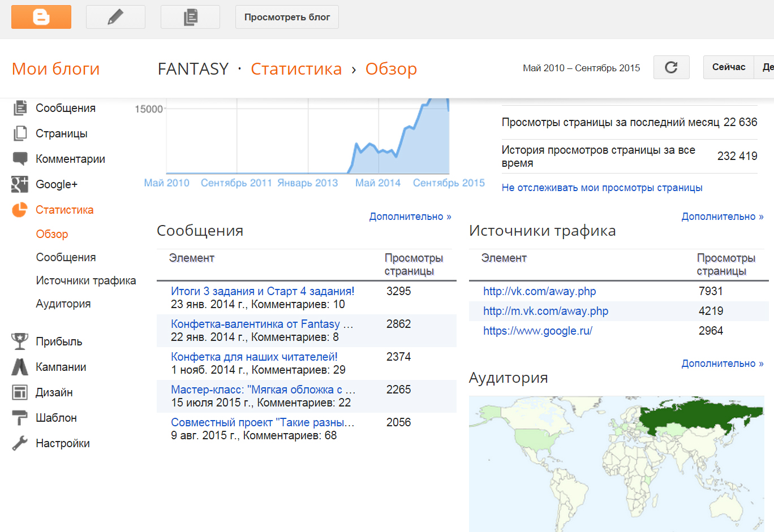
Task: Click the Google+ sidebar icon
Action: [20, 184]
